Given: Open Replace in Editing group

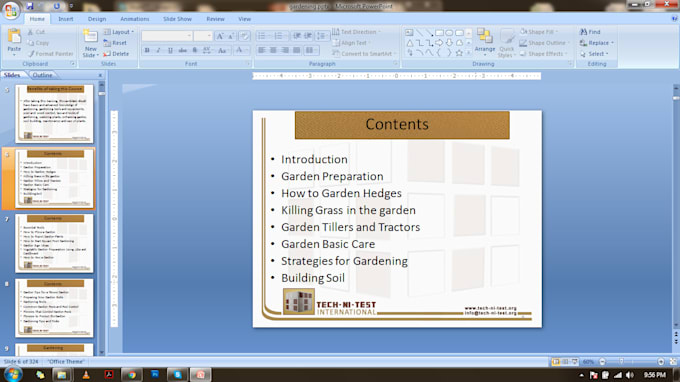Looking at the screenshot, I should (597, 43).
